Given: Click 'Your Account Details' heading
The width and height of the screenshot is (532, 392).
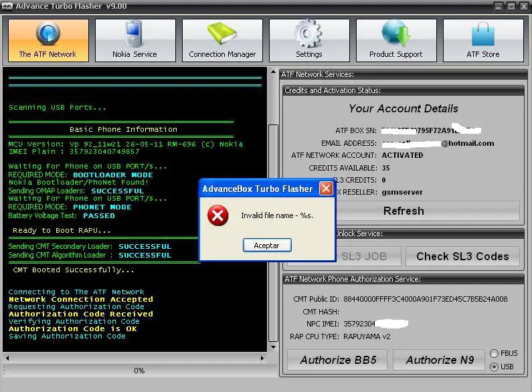Looking at the screenshot, I should [x=404, y=108].
